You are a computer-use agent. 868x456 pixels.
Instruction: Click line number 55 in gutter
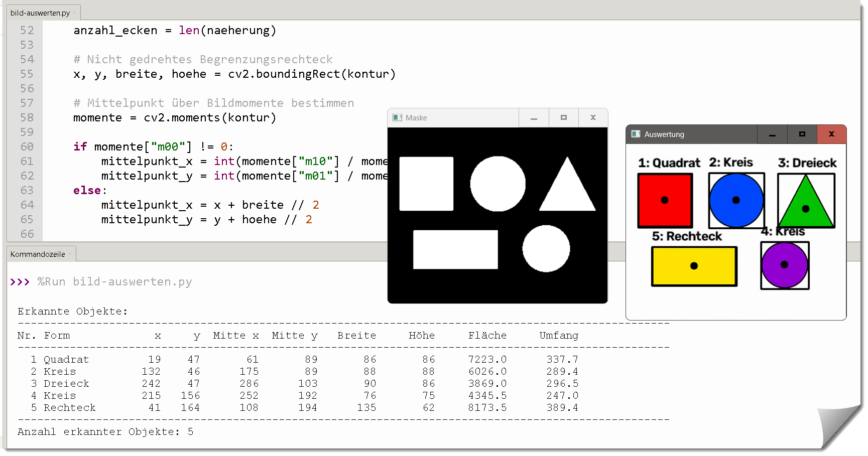pyautogui.click(x=27, y=74)
